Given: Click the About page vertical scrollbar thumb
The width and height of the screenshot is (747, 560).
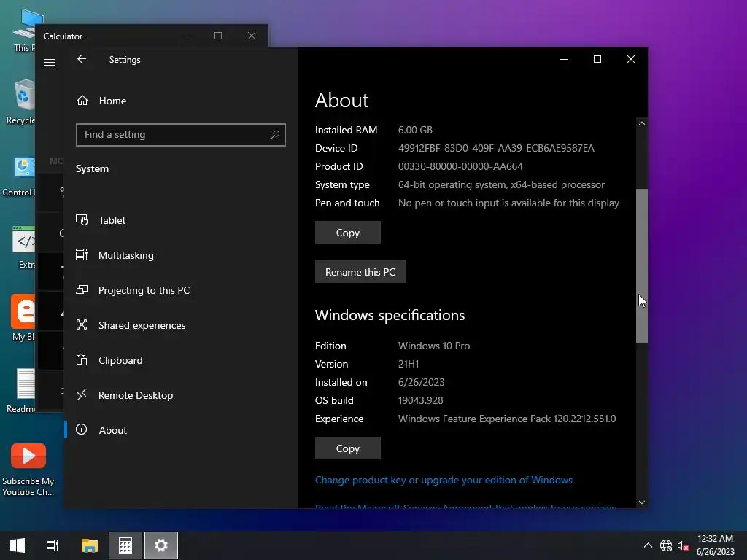Looking at the screenshot, I should click(642, 265).
